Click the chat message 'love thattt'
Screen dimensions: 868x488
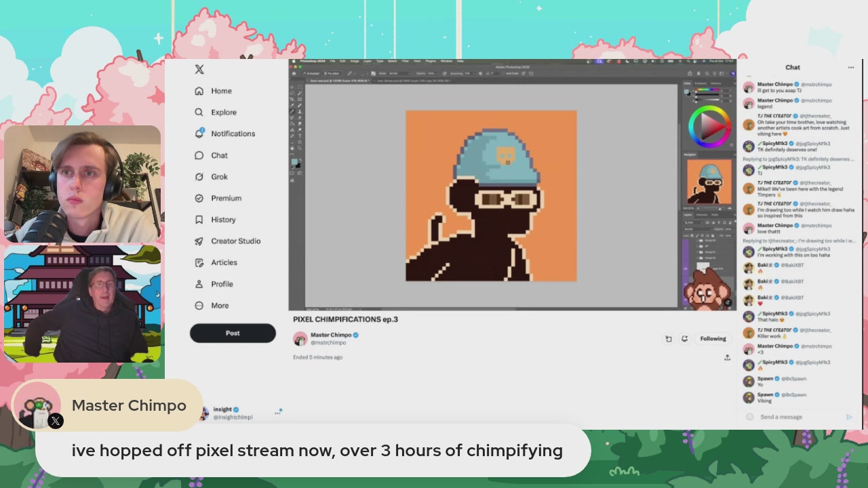769,232
